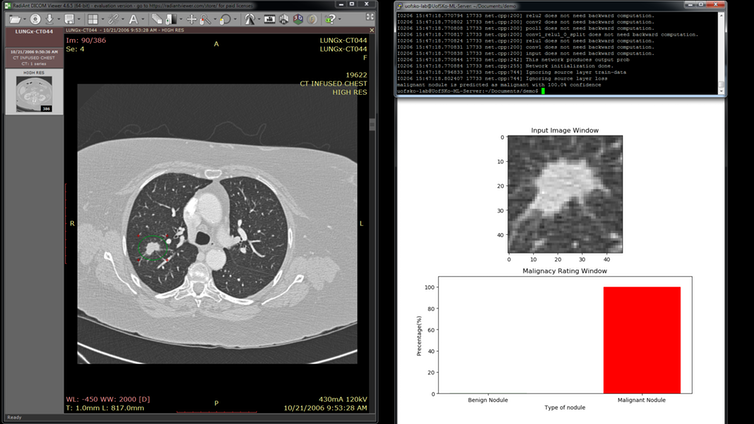Viewport: 754px width, 424px height.
Task: Select the text annotation 'A' tool
Action: click(x=133, y=18)
